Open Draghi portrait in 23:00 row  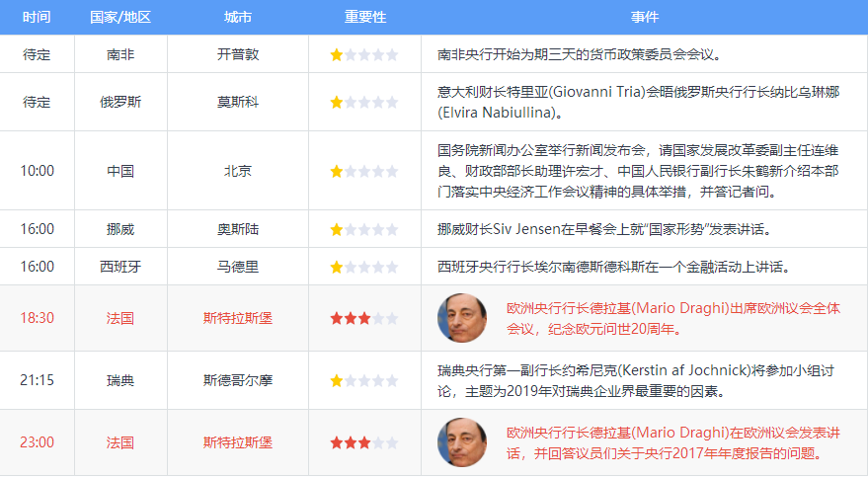tap(462, 442)
